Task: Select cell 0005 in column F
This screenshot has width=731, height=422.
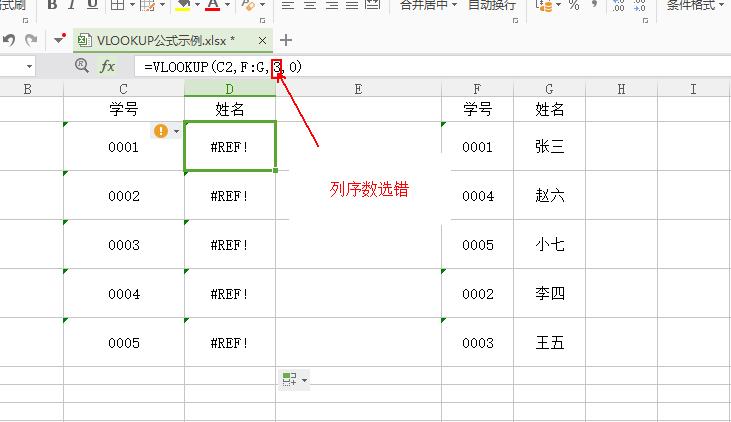Action: (477, 245)
